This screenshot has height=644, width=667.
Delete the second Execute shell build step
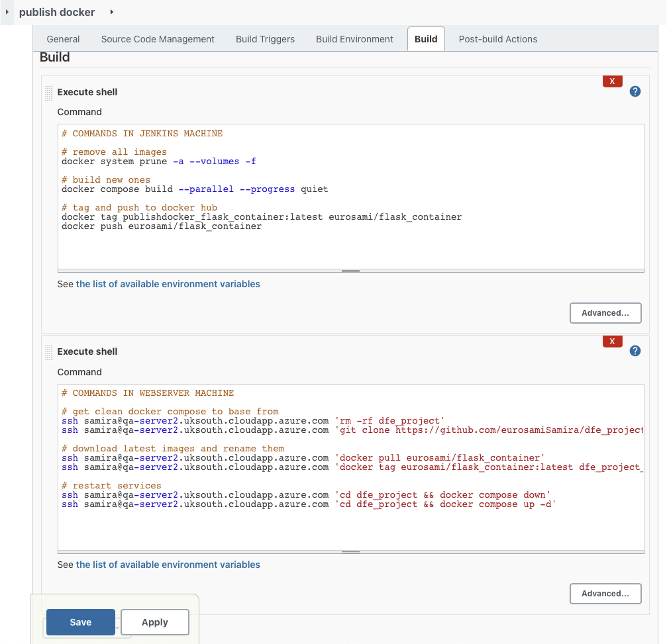(612, 341)
